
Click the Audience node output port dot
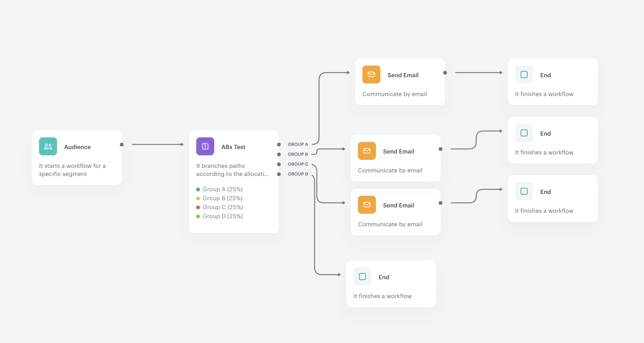[121, 145]
